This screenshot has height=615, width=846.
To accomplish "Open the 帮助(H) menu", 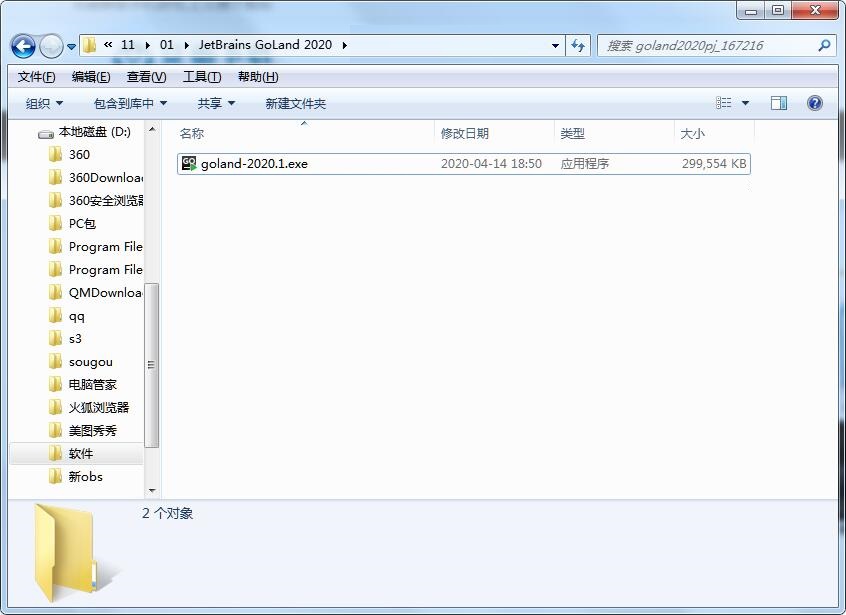I will tap(258, 77).
